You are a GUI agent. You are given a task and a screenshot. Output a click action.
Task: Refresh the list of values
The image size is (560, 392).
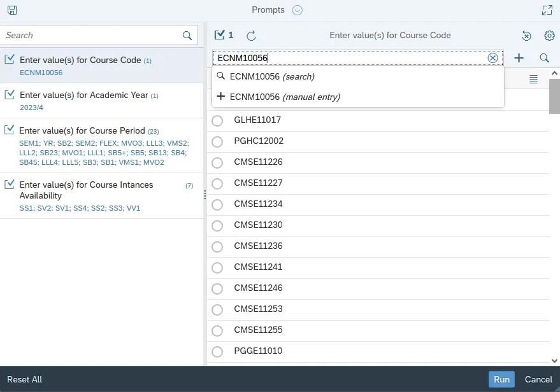251,35
